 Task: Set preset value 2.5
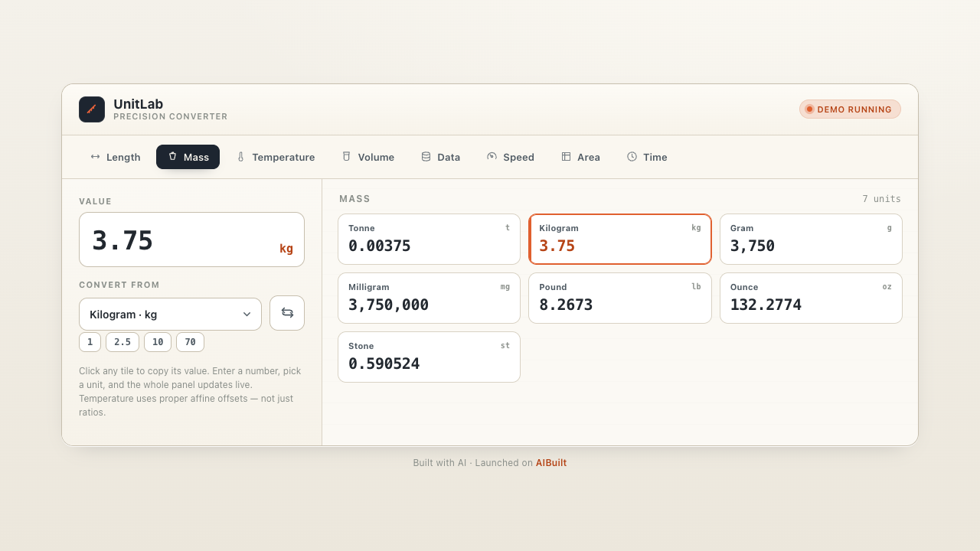coord(122,342)
